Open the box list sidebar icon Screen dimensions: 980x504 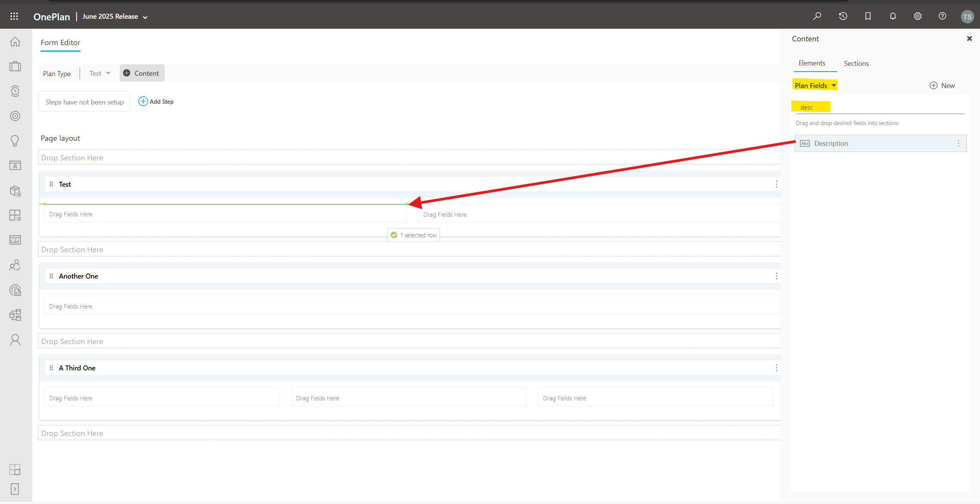(15, 191)
